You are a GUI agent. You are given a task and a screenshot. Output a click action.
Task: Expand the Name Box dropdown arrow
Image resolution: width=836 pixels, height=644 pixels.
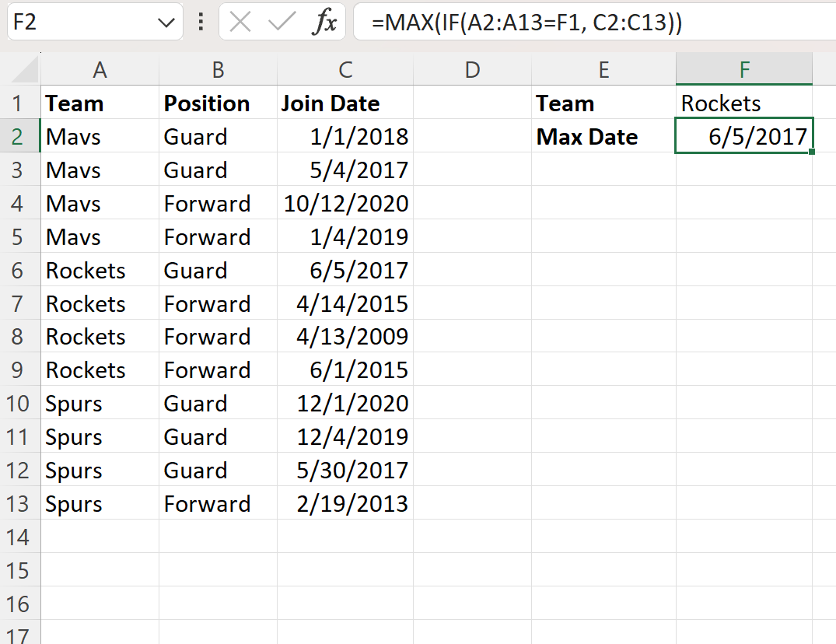pyautogui.click(x=166, y=23)
